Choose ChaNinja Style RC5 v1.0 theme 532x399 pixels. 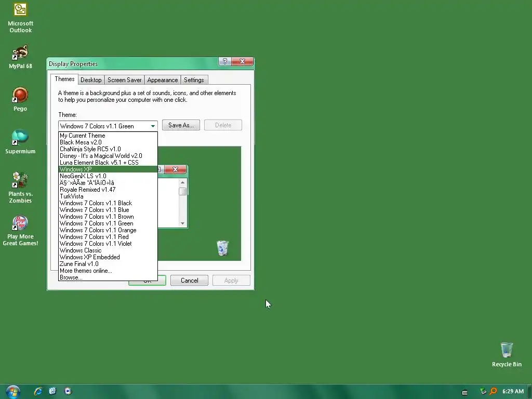108,149
